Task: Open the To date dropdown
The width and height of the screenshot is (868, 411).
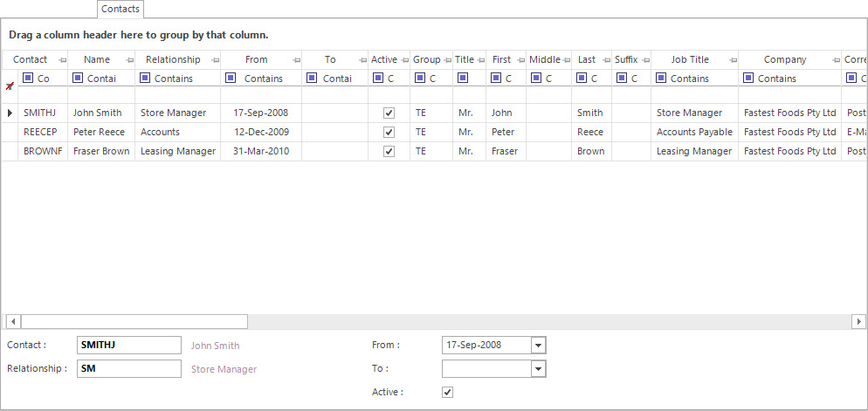Action: (538, 369)
